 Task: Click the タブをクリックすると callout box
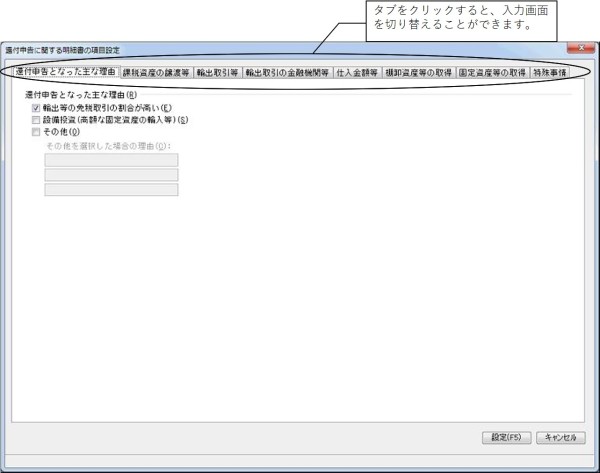click(x=461, y=21)
